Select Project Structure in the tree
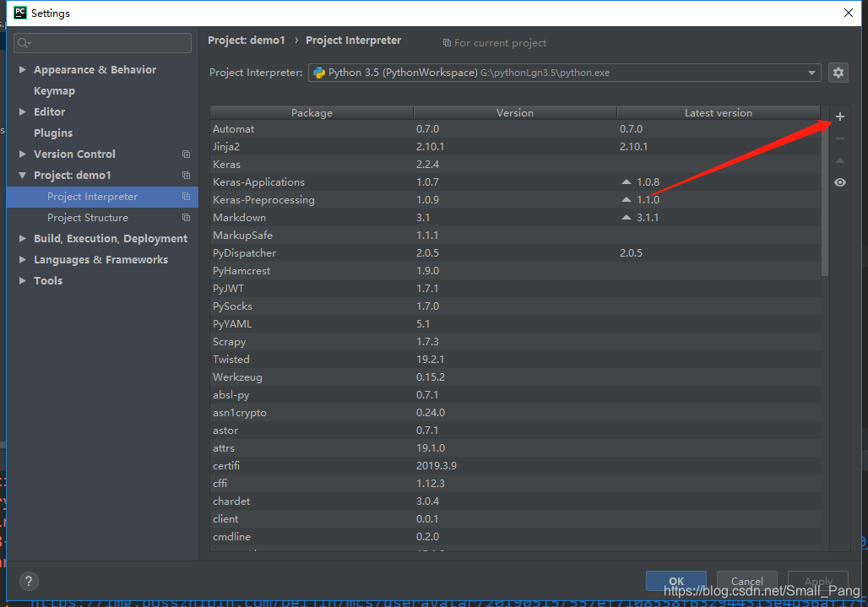 coord(102,218)
